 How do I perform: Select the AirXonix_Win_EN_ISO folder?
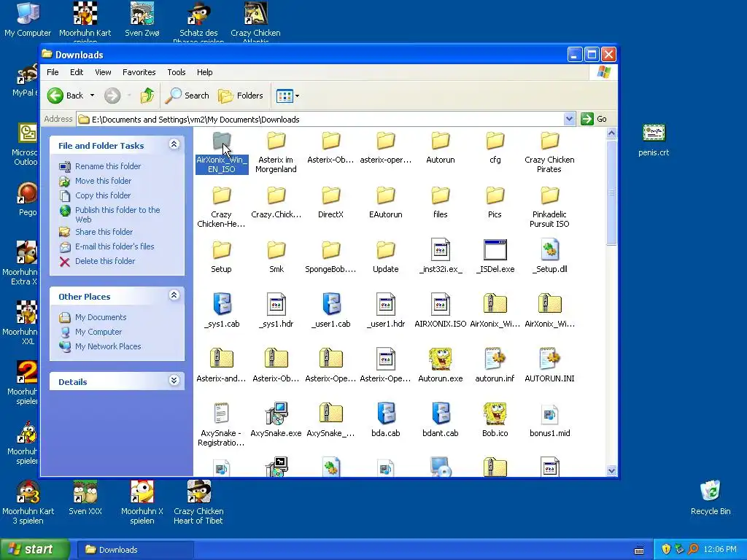222,152
